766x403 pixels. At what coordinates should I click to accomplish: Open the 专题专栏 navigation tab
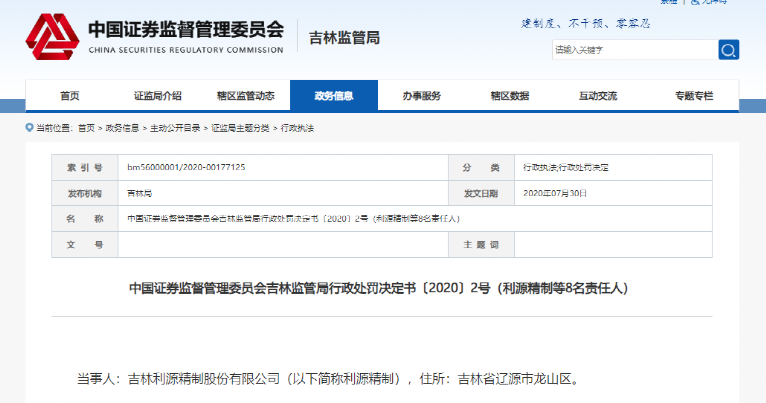[693, 96]
